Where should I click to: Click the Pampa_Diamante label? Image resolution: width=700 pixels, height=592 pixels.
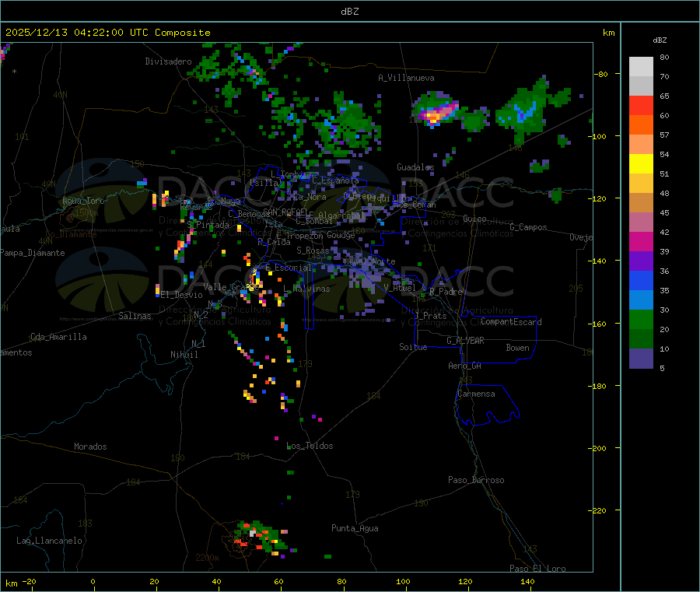(x=32, y=253)
